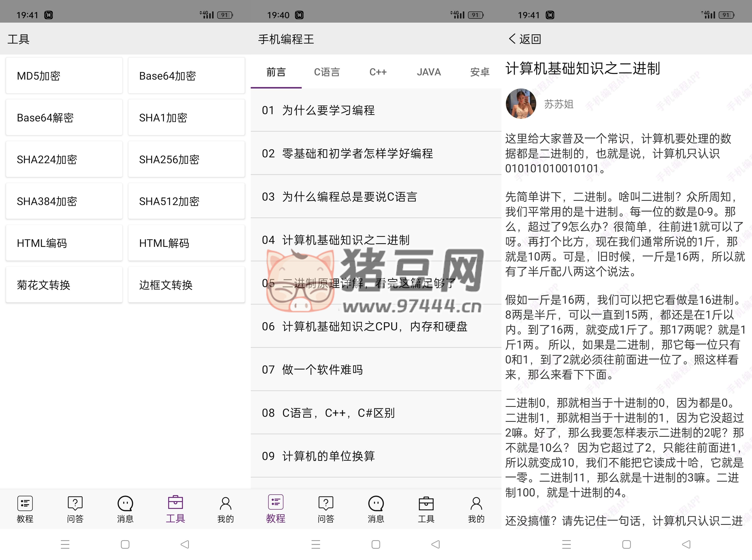Open 消息 chat bubble icon in middle screen
The image size is (752, 560).
(x=376, y=504)
